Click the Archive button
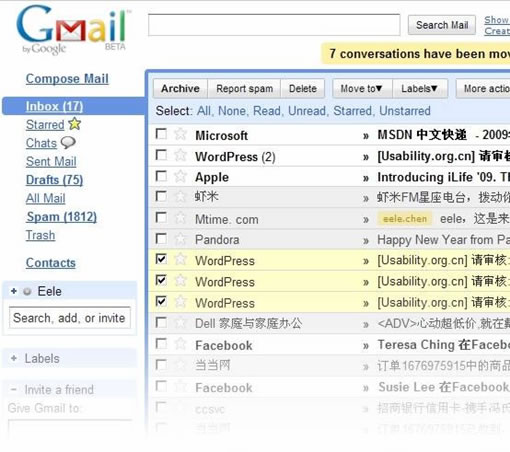510x452 pixels. [x=180, y=89]
